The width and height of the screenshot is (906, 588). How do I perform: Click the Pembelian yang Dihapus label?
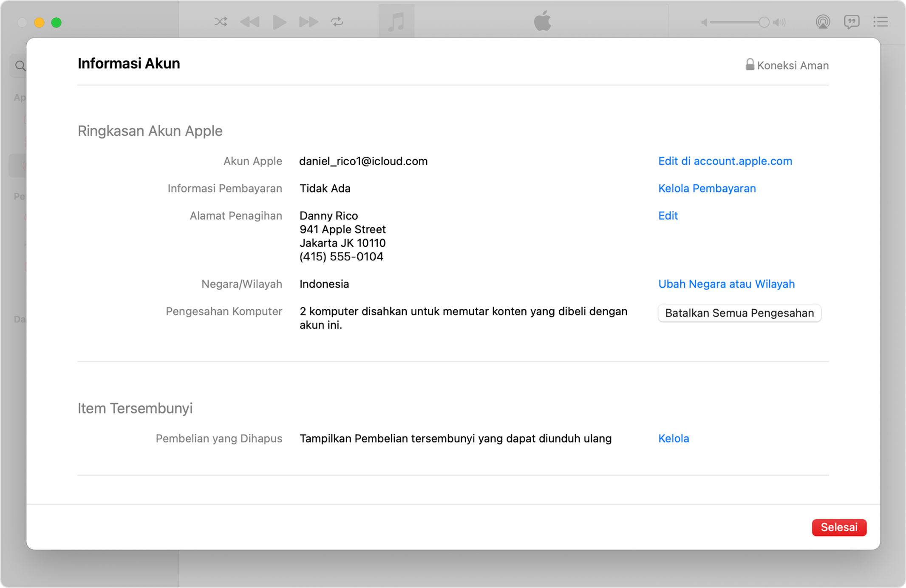219,438
